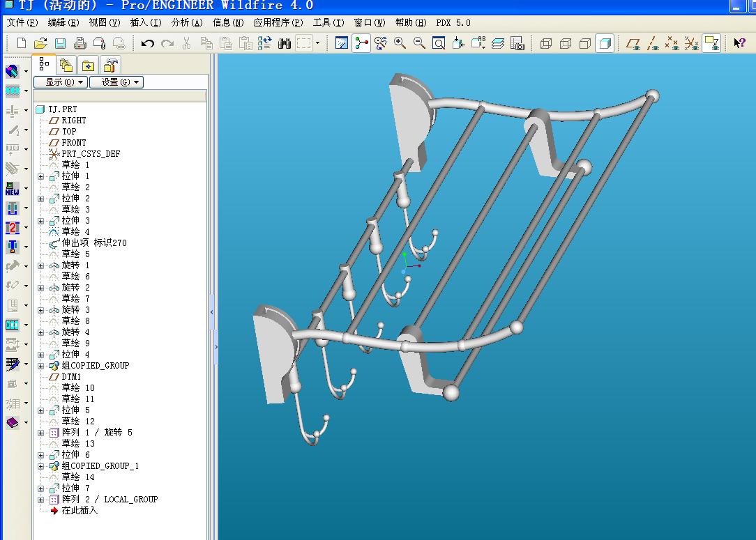756x540 pixels.
Task: Open the 显示 dropdown in the model tree
Action: tap(61, 82)
